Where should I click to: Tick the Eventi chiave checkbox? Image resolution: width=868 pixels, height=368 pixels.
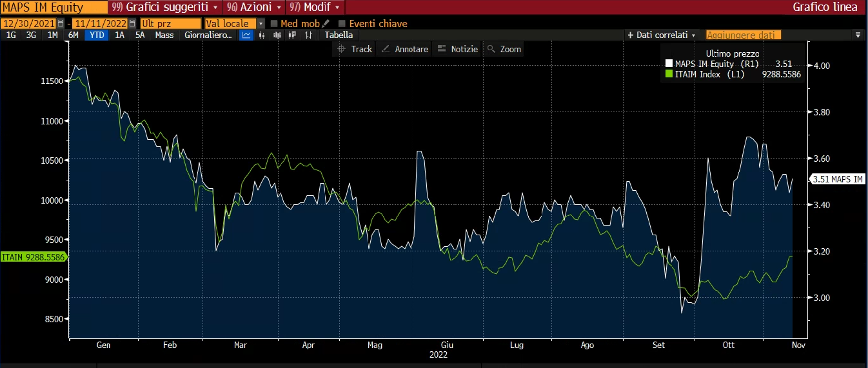(x=342, y=24)
